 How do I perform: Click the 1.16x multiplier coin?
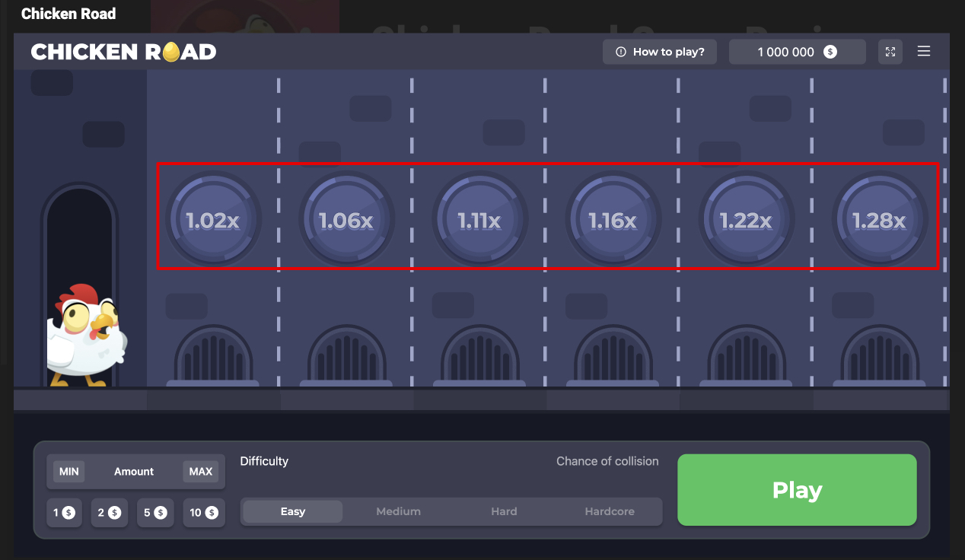coord(613,221)
